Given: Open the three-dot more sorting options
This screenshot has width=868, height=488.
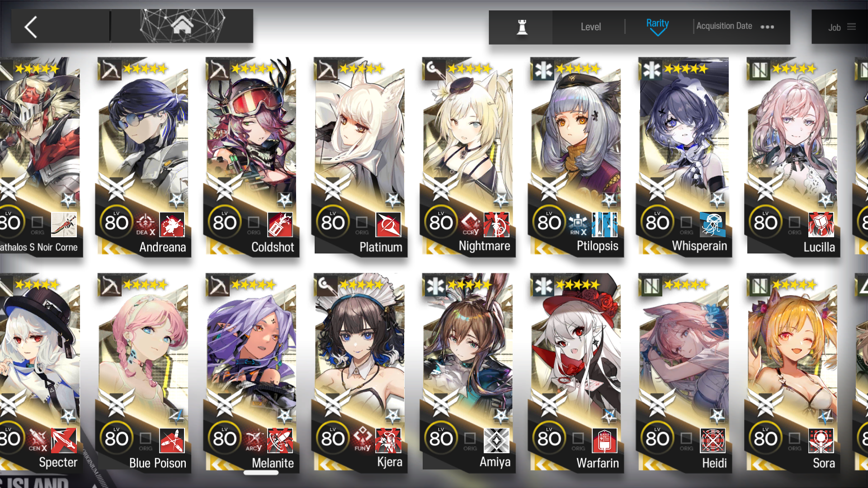Looking at the screenshot, I should (767, 27).
